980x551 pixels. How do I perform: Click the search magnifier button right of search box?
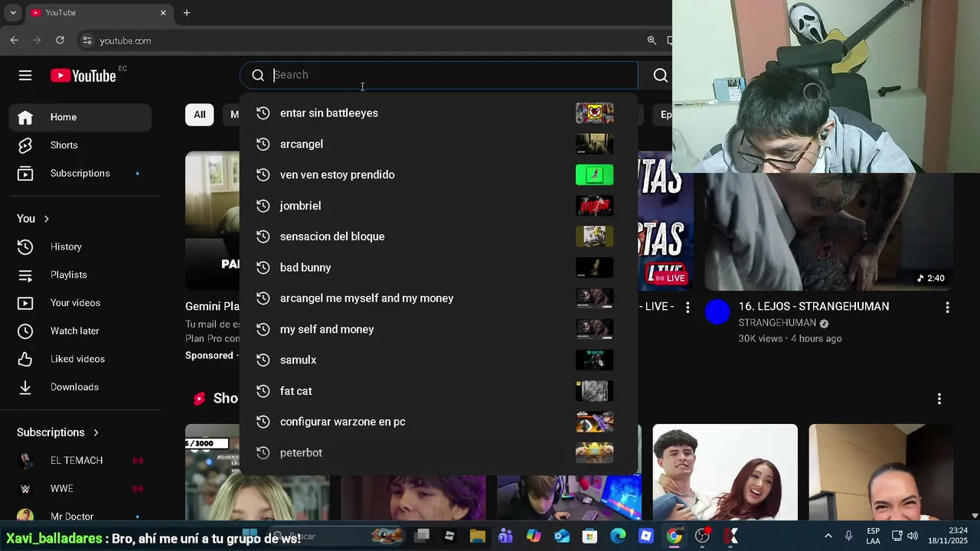coord(660,75)
